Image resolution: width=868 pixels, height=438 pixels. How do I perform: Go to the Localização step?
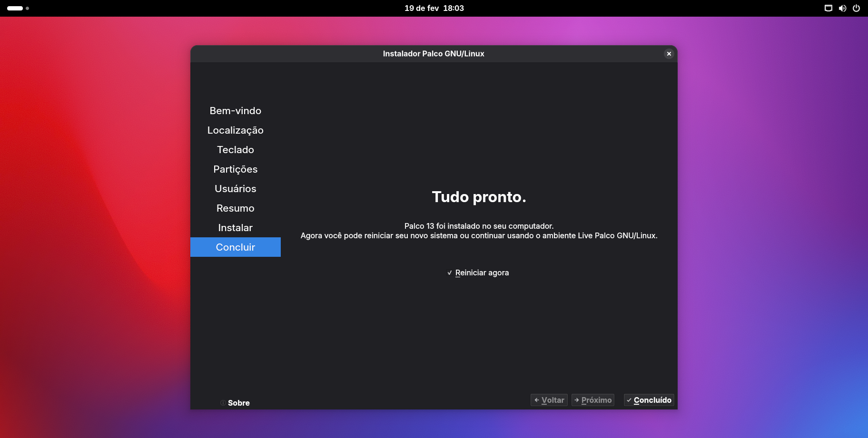point(235,130)
